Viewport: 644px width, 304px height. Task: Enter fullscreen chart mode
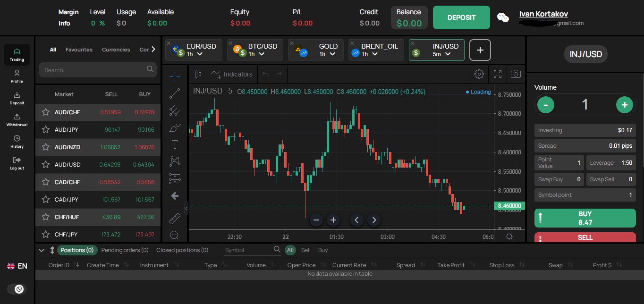click(498, 74)
